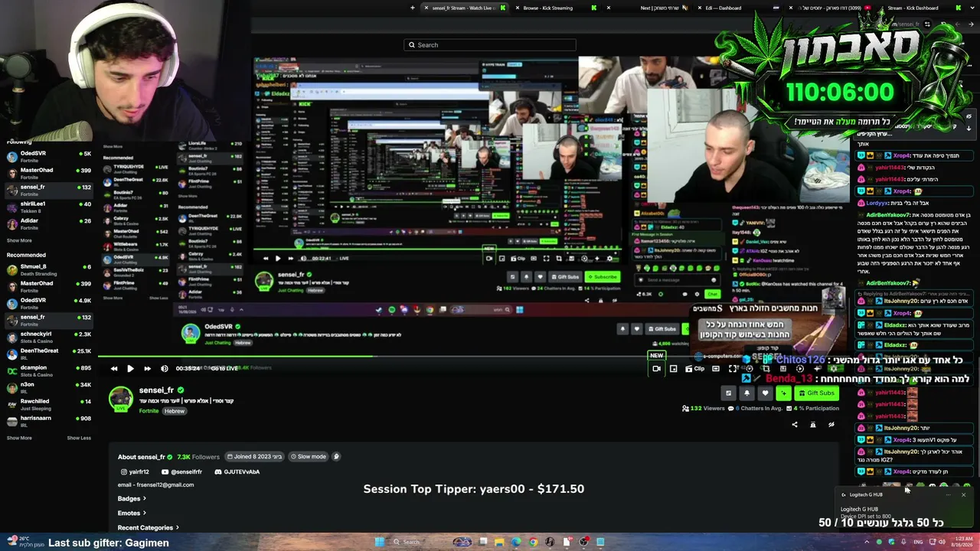Click the Go to LIVE label
Screen dimensions: 980x551
tap(224, 368)
